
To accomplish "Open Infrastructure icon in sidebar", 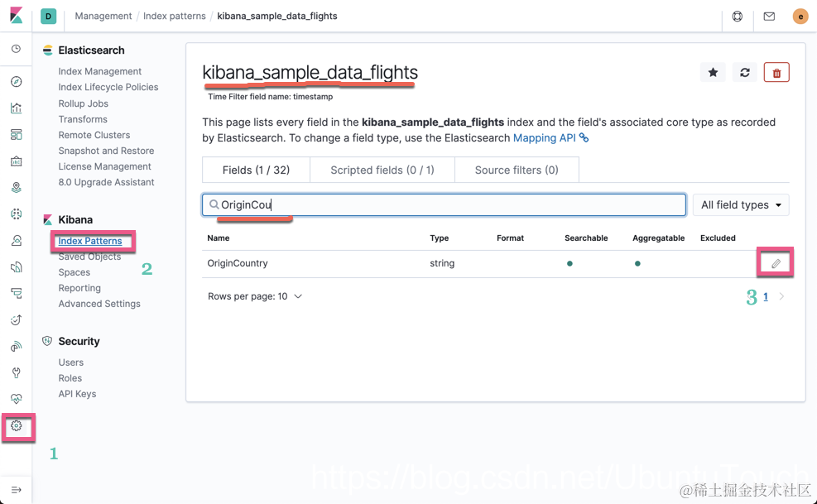I will tap(17, 240).
